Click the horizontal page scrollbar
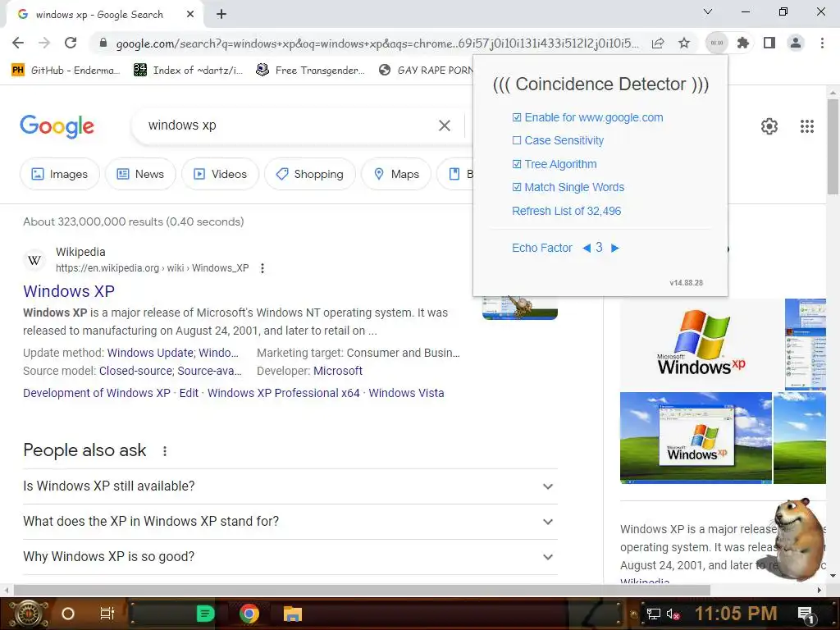Image resolution: width=840 pixels, height=630 pixels. click(x=362, y=591)
